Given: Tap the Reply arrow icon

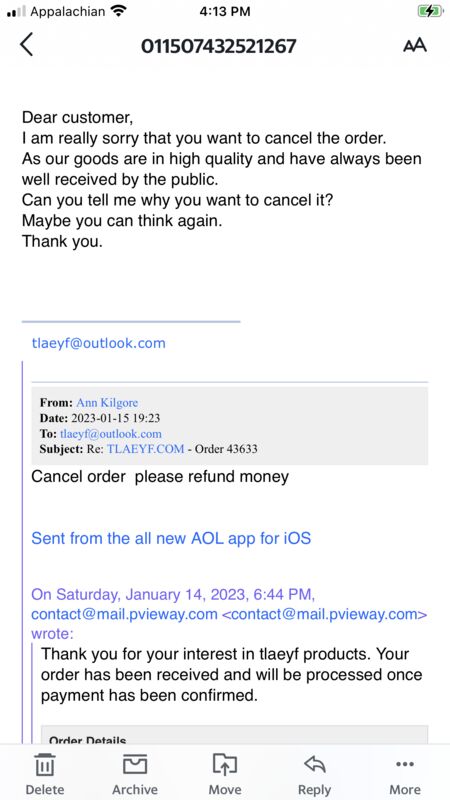Looking at the screenshot, I should click(x=315, y=764).
